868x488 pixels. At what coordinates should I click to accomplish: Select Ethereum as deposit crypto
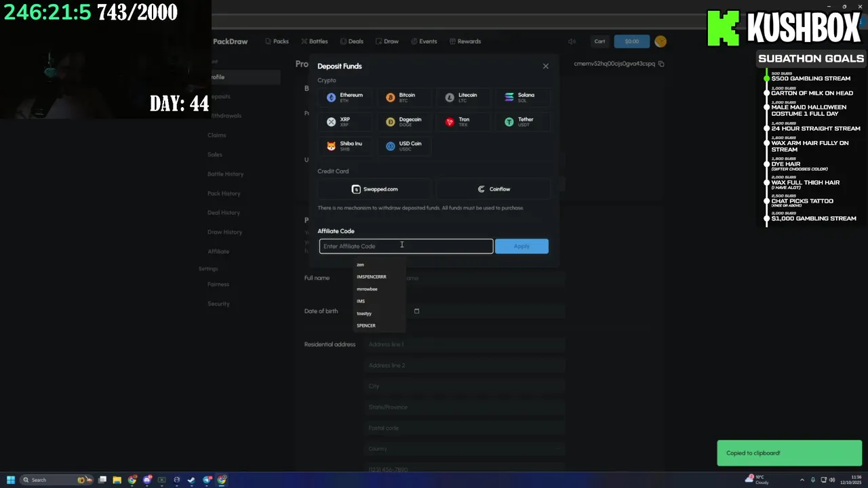pos(346,98)
